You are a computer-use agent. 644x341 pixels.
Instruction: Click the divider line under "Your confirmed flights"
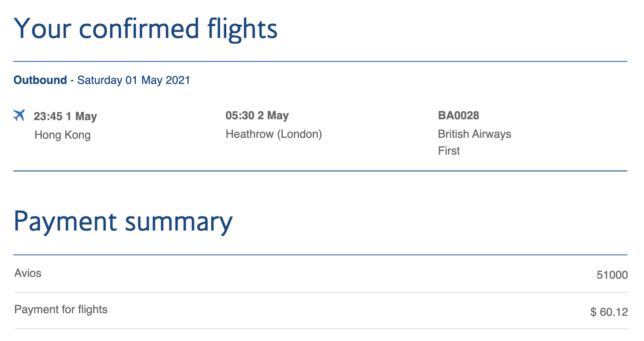pos(320,61)
